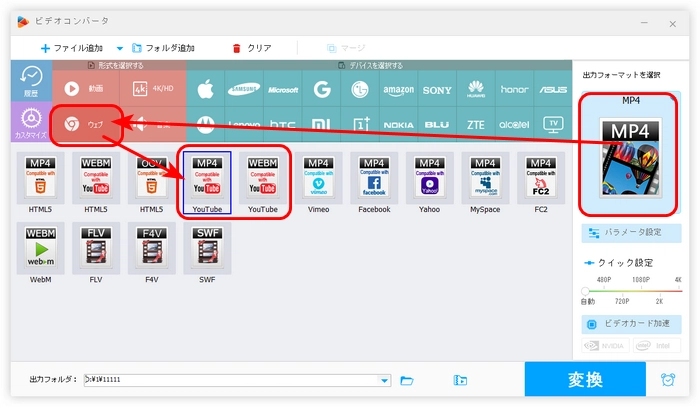This screenshot has height=407, width=700.
Task: Click the Apple device brand icon
Action: tap(206, 89)
